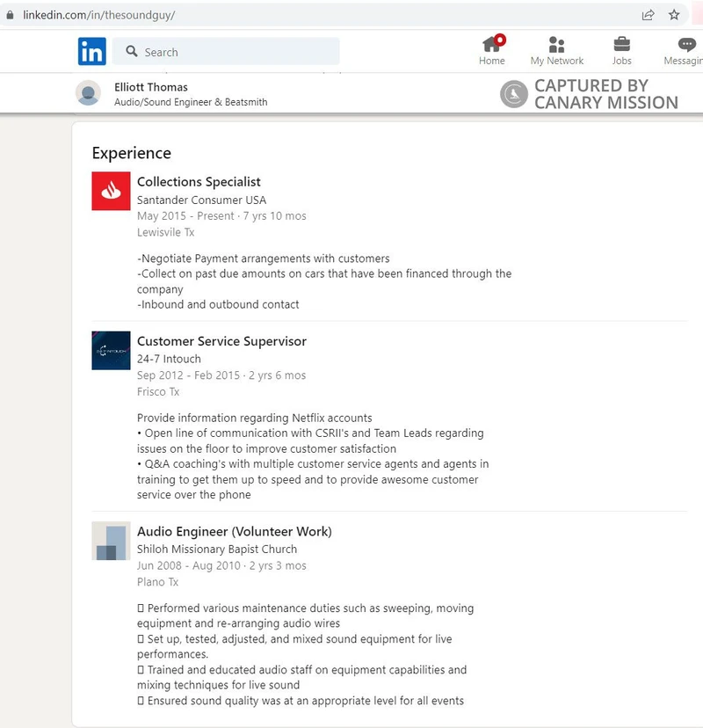Click 'May 2015 - Present · 7 yrs 10 mos'
The height and width of the screenshot is (728, 703).
click(221, 216)
